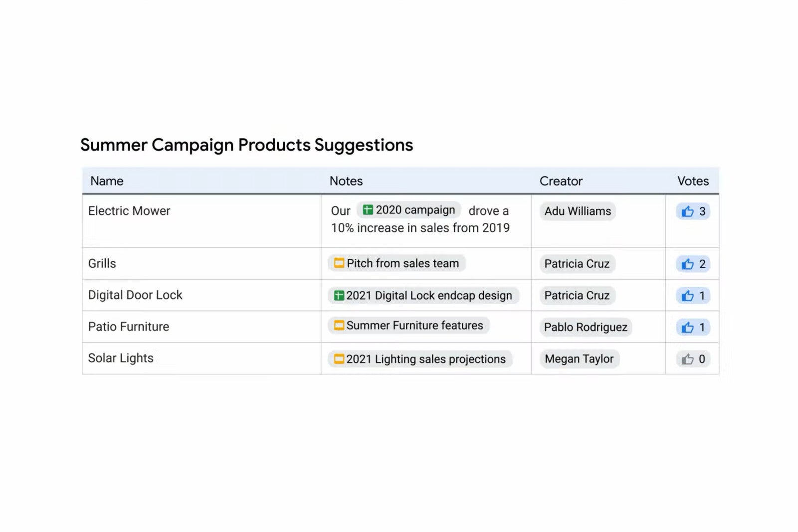The width and height of the screenshot is (798, 532).
Task: Click Sheets icon beside 2021 Digital Lock endcap
Action: pyautogui.click(x=339, y=295)
